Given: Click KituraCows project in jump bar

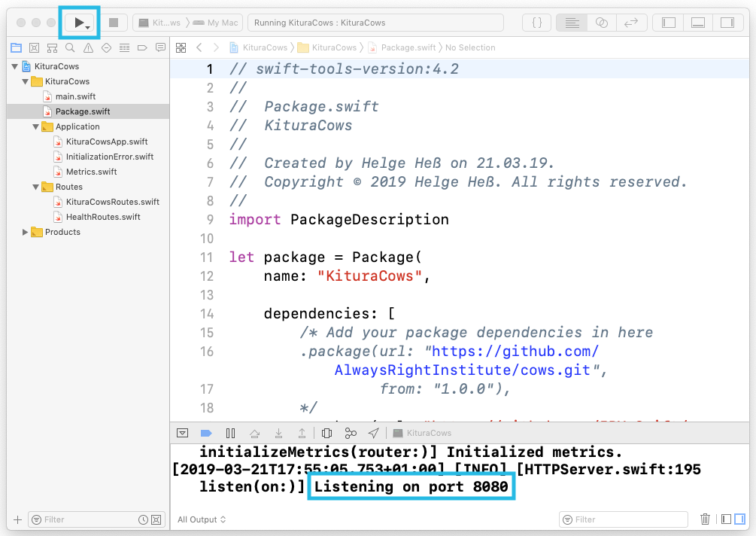Looking at the screenshot, I should (259, 47).
